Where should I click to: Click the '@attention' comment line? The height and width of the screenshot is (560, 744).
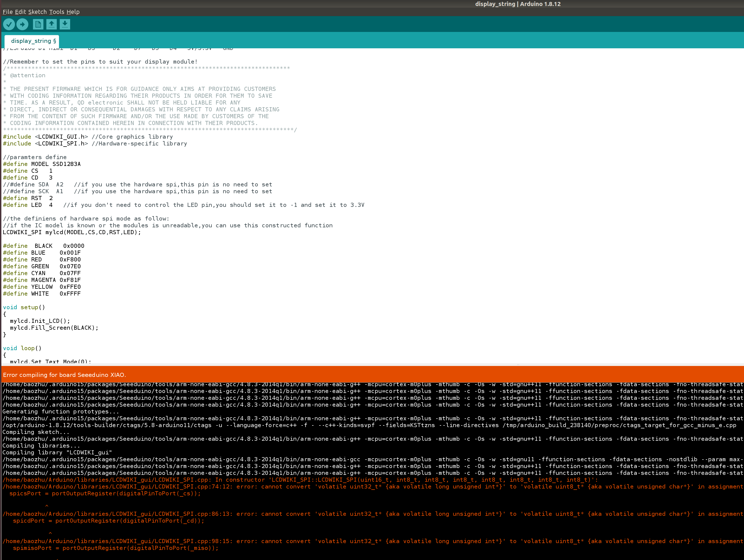[x=24, y=75]
